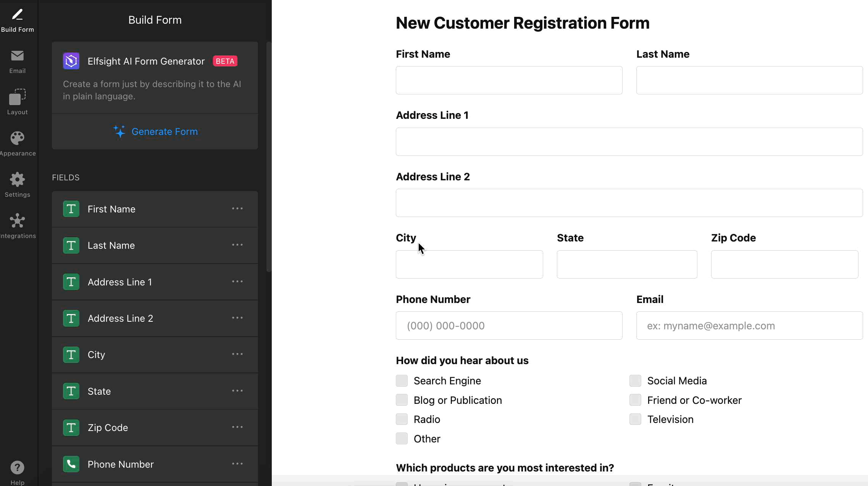Check the Search Engine checkbox
The image size is (868, 486).
402,381
